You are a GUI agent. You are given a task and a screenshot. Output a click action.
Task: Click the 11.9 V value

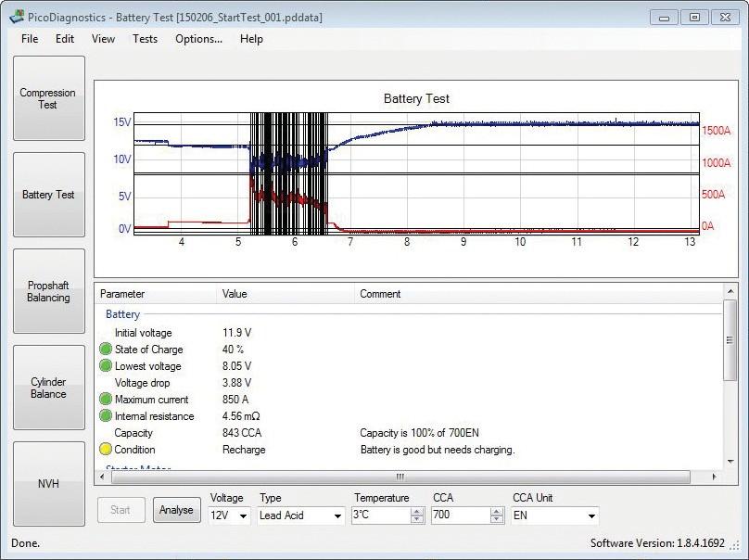(x=237, y=333)
